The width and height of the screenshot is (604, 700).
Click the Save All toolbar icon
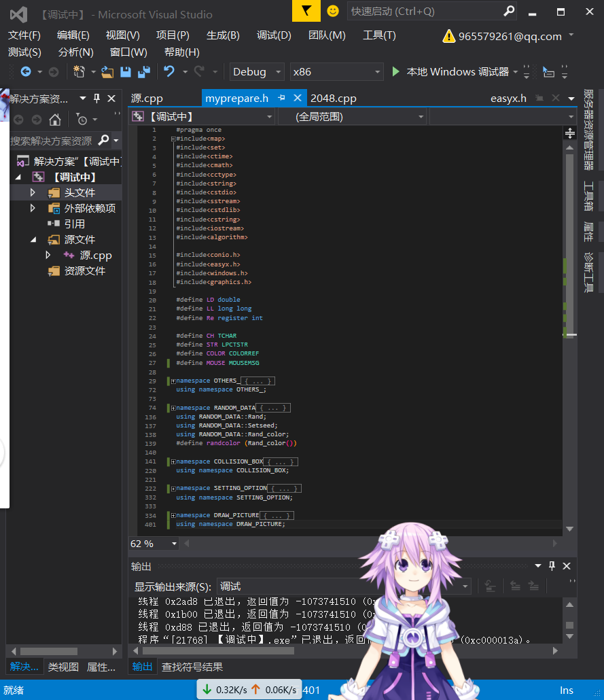[x=143, y=72]
